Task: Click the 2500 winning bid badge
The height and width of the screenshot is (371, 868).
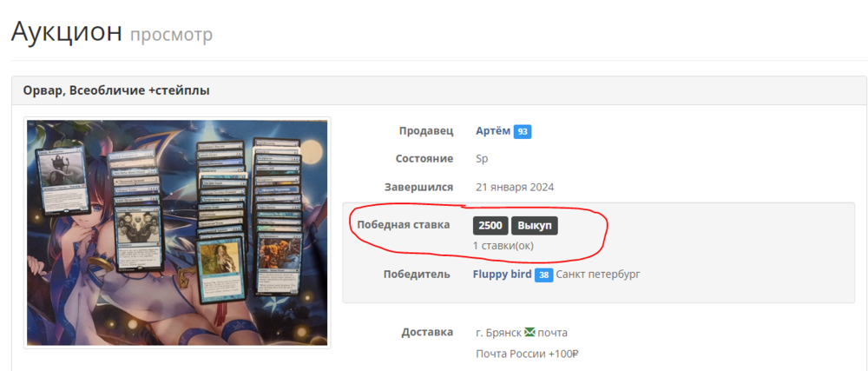Action: (x=490, y=226)
